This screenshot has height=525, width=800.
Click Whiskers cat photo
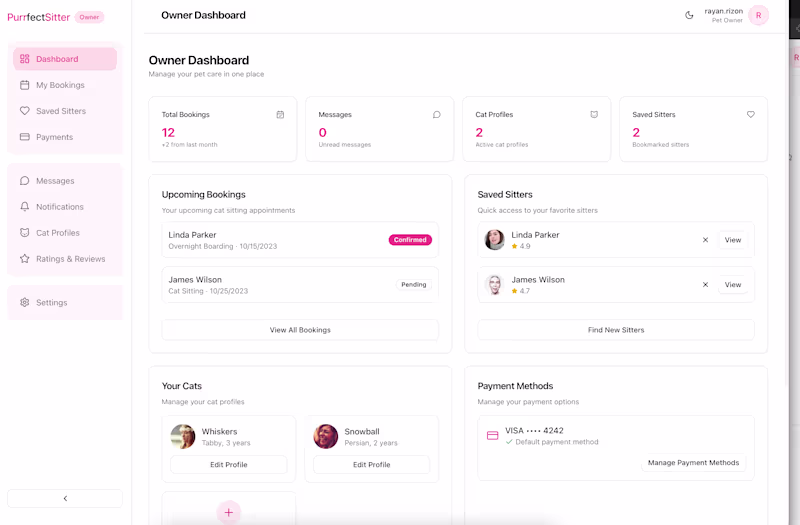pyautogui.click(x=183, y=437)
